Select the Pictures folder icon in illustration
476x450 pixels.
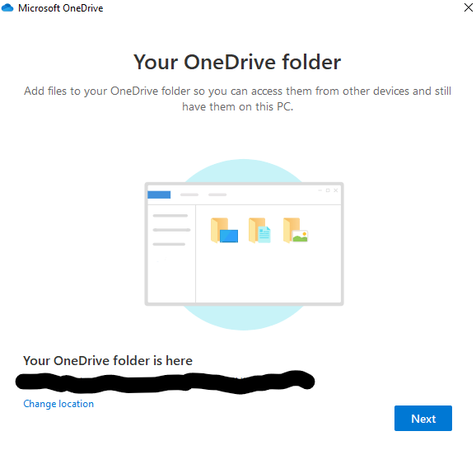coord(296,230)
